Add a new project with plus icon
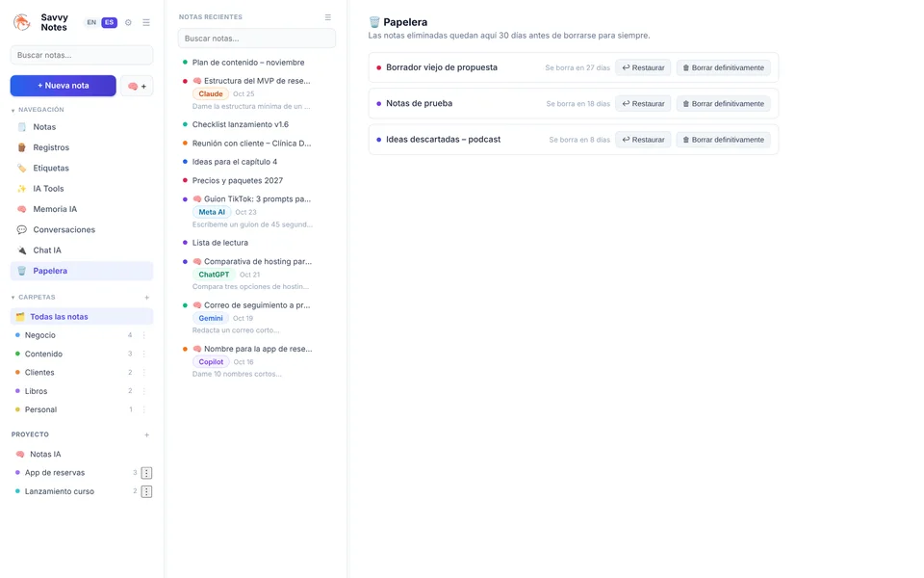 [146, 435]
